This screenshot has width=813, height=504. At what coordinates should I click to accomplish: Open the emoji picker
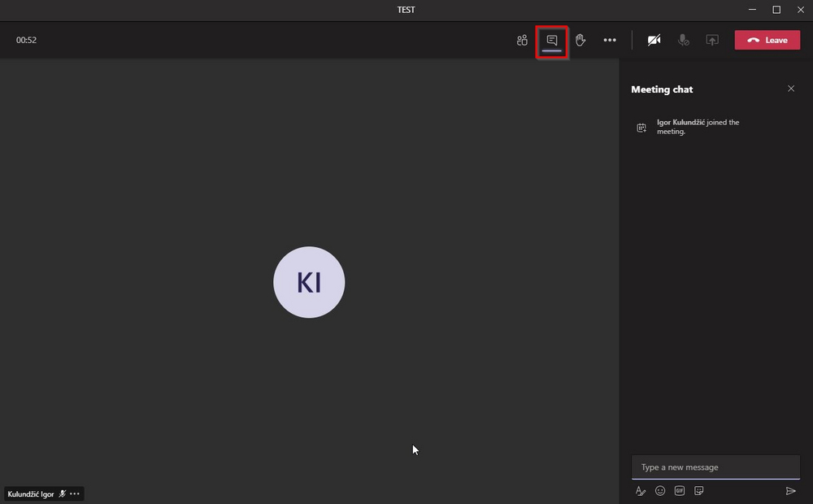point(660,490)
